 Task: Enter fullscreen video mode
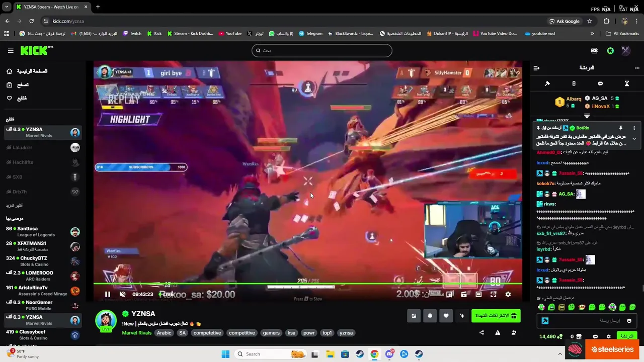pos(493,295)
